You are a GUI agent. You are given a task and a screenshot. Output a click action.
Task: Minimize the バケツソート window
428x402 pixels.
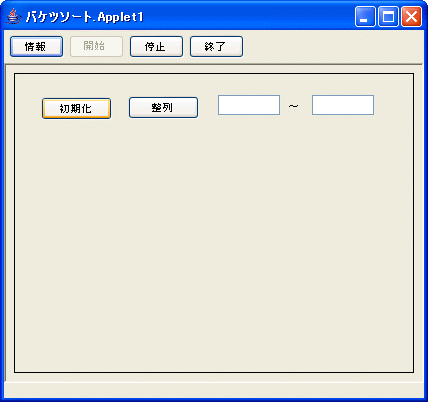pos(365,16)
